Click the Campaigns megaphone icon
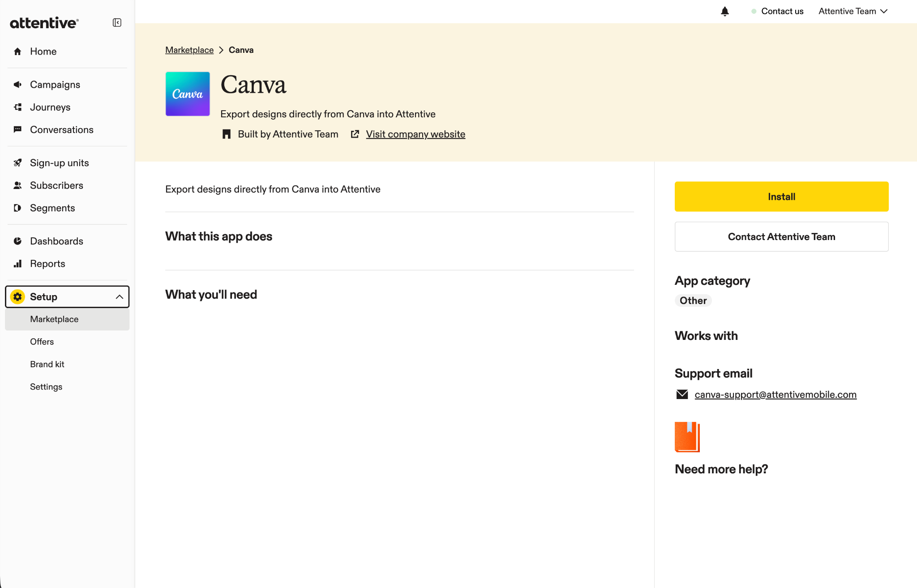 point(17,85)
